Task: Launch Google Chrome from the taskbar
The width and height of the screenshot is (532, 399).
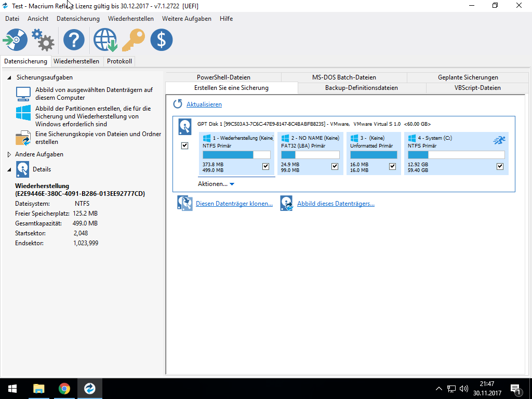Action: click(64, 389)
